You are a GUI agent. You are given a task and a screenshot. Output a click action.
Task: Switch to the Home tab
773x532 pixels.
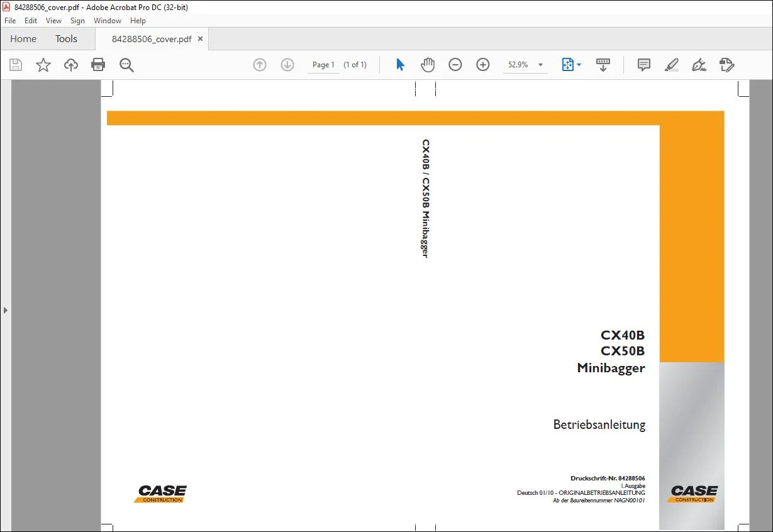[23, 39]
